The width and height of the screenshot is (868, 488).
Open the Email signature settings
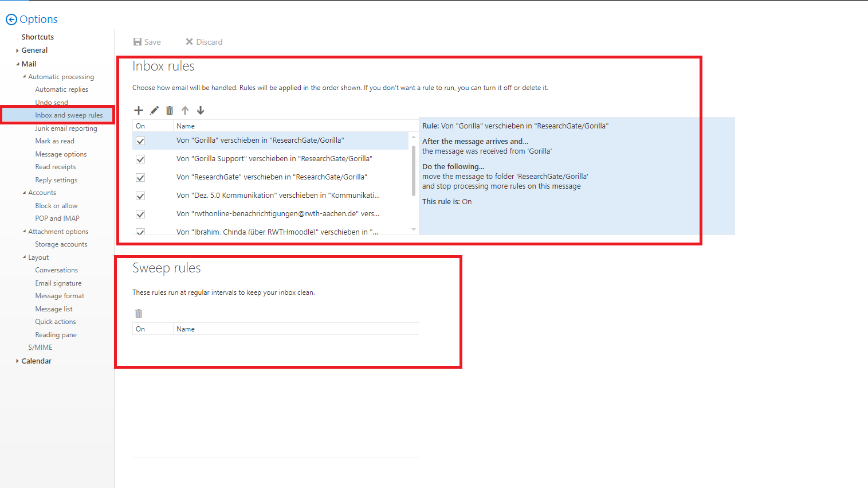coord(58,283)
